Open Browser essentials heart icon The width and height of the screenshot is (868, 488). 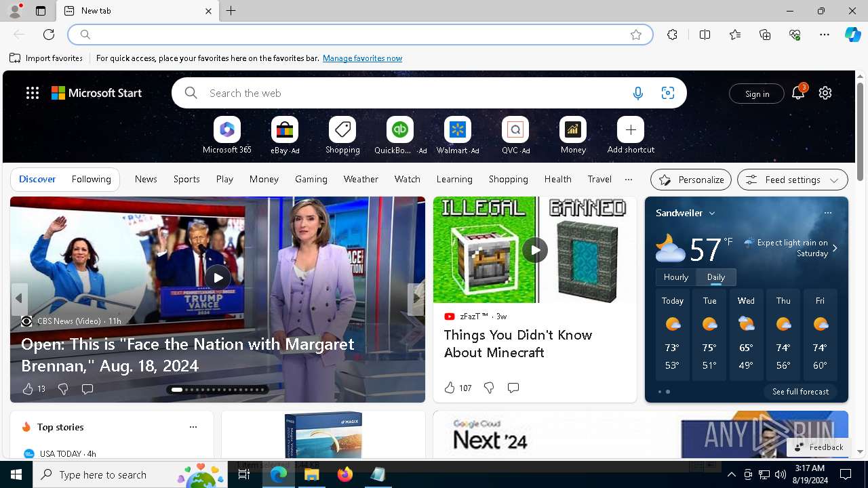(795, 35)
